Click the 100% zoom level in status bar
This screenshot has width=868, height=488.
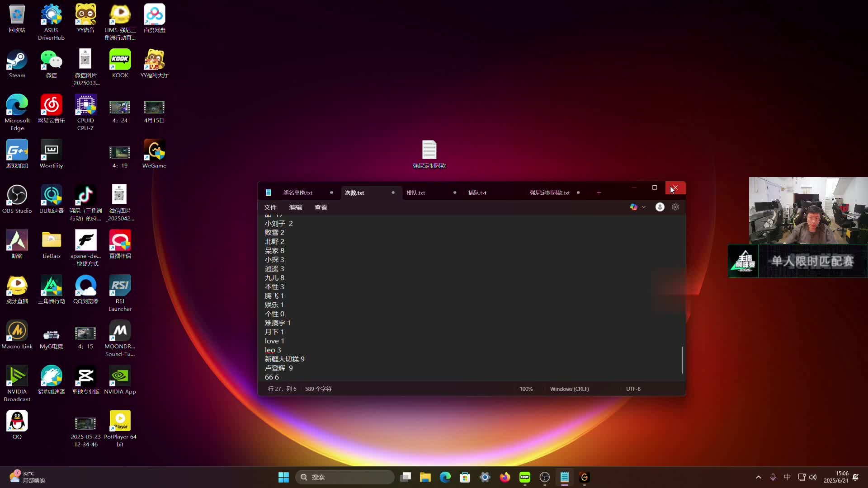(526, 389)
